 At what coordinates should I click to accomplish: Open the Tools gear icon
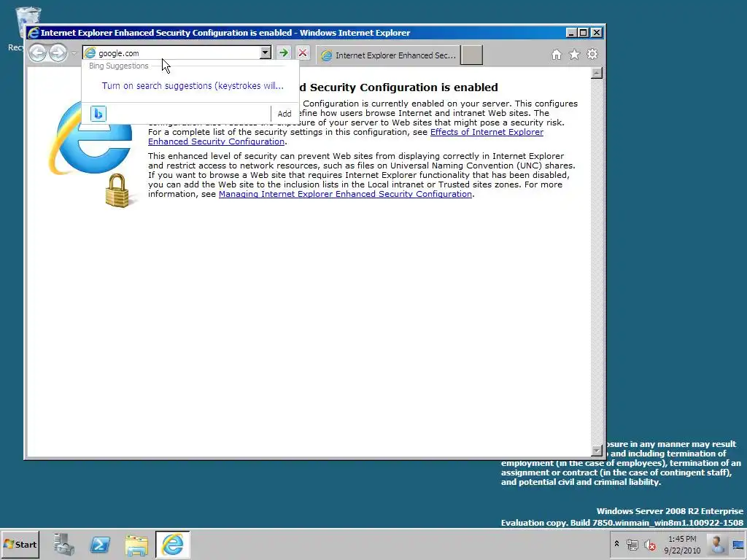(592, 54)
